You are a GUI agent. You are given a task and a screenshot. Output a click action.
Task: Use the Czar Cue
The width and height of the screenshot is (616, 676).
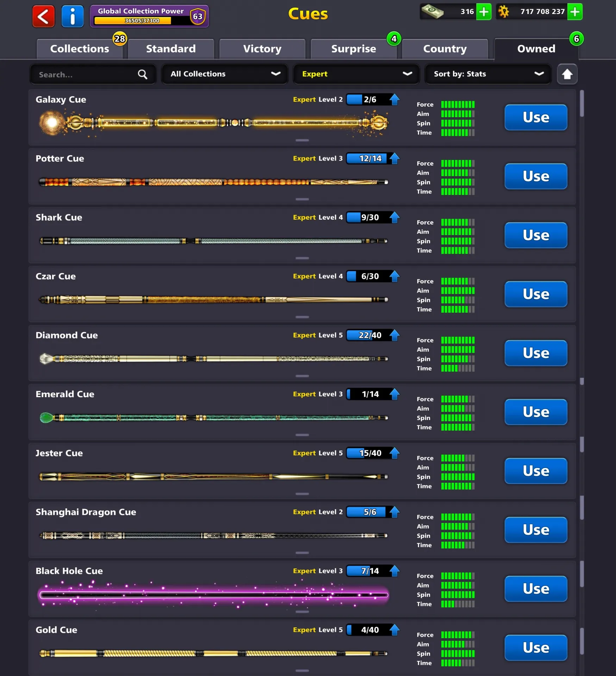click(x=536, y=294)
